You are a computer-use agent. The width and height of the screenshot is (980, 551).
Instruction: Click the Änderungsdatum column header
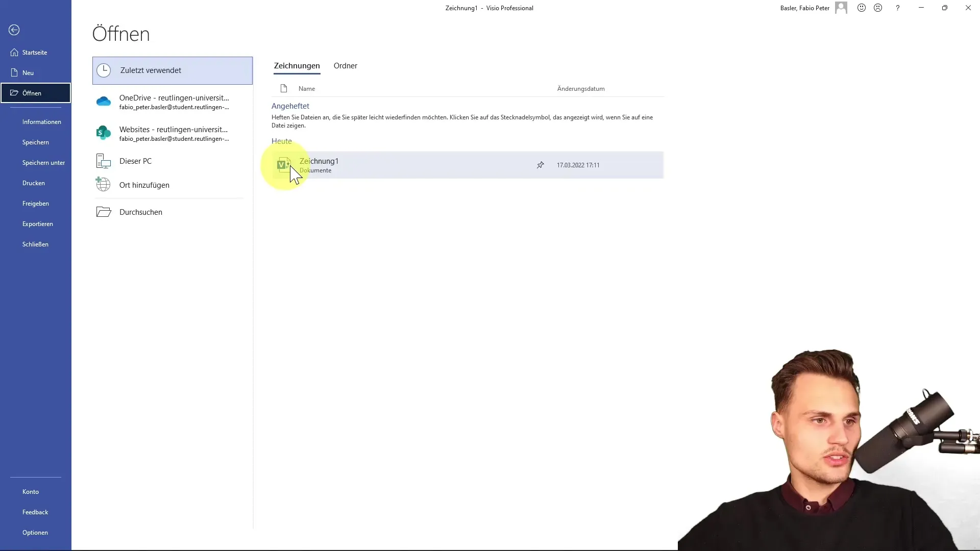click(580, 88)
